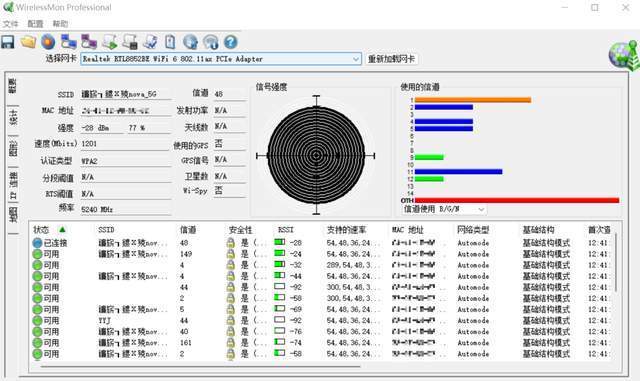
Task: Click the purple computers toolbar icon
Action: [89, 42]
